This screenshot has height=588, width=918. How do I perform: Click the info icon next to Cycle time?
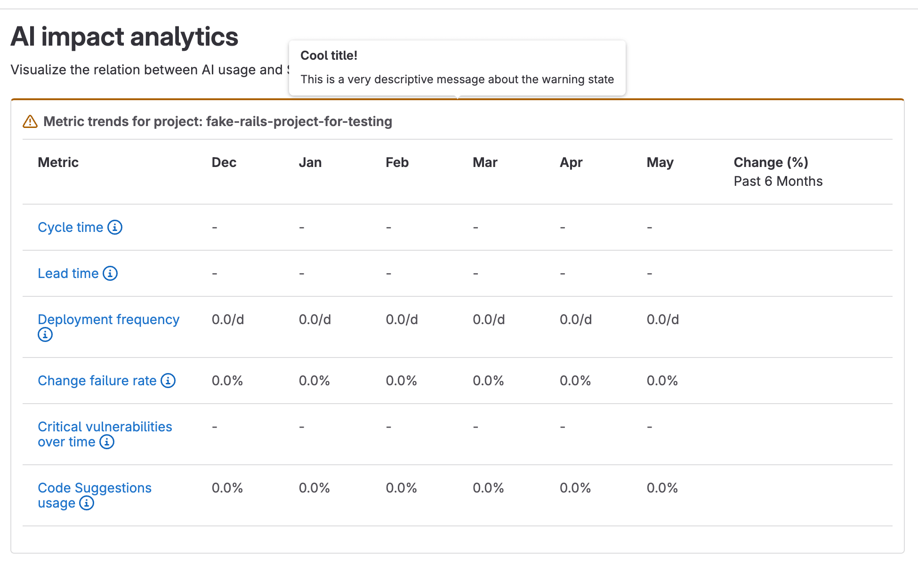coord(115,227)
